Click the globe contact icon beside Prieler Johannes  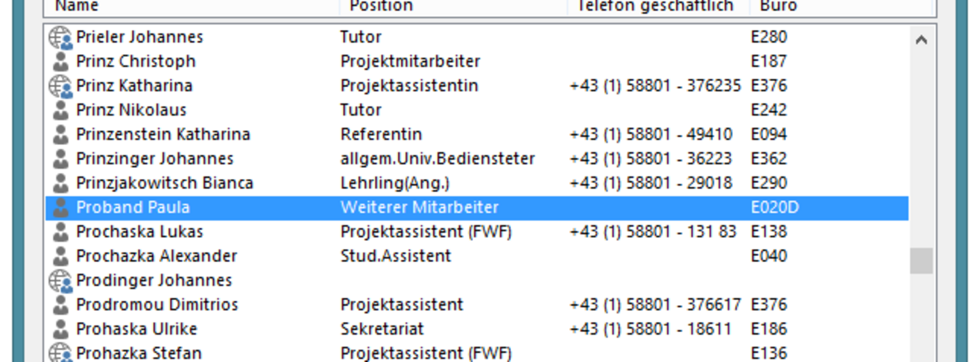pos(61,37)
